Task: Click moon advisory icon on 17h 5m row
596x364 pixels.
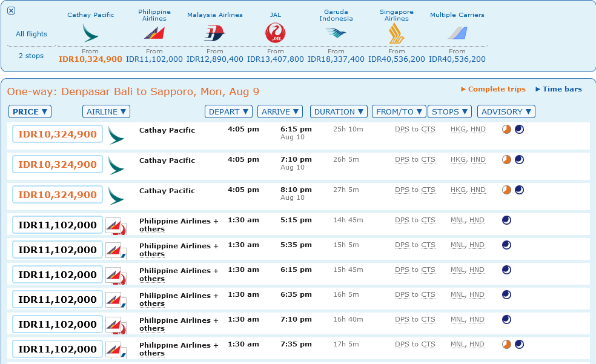Action: [519, 344]
